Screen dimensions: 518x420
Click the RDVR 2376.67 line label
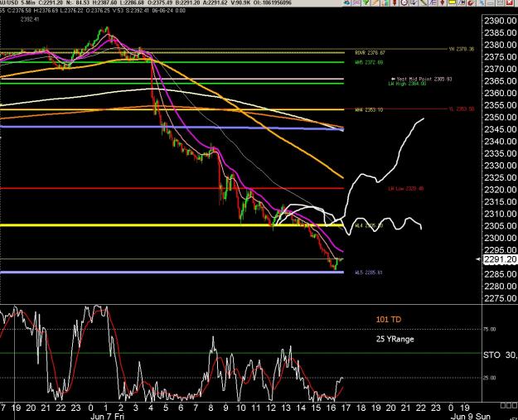(370, 53)
